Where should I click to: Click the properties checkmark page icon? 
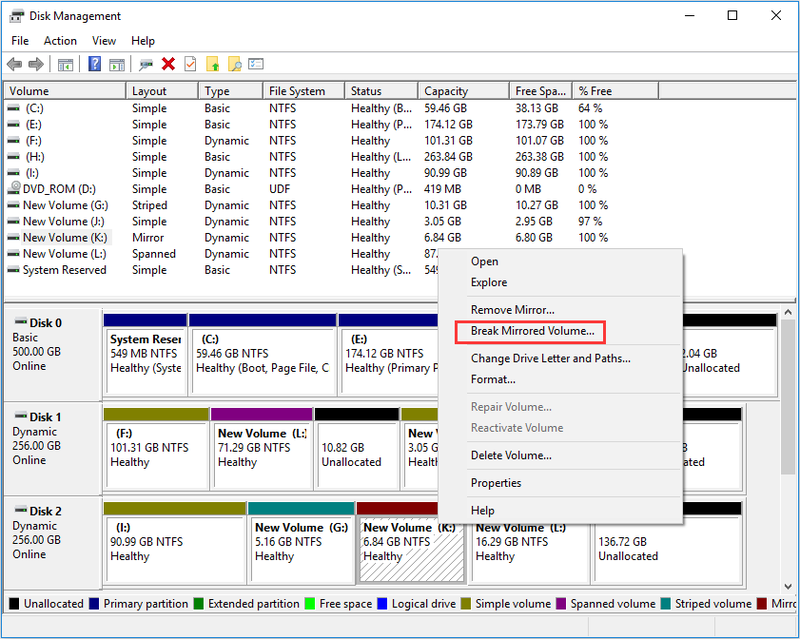point(190,64)
